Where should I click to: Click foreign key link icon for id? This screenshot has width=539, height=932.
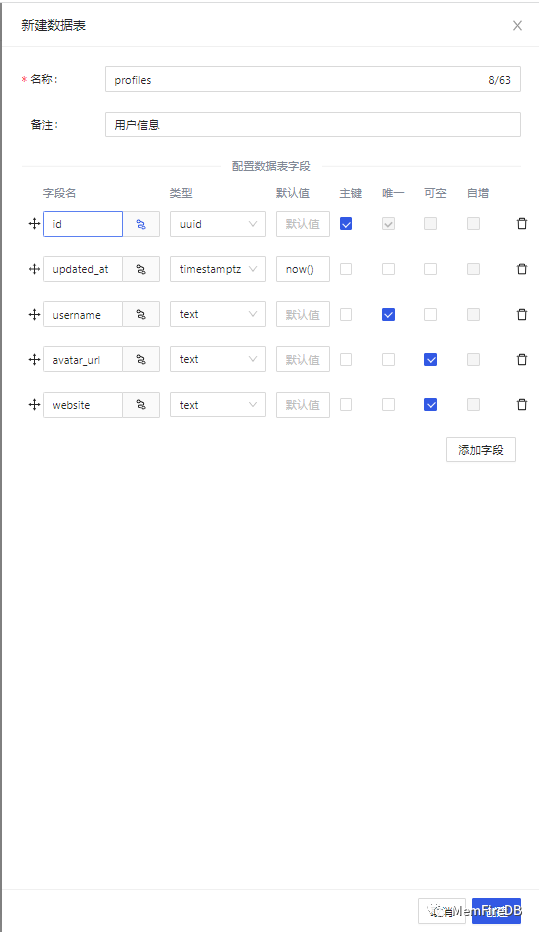click(141, 224)
